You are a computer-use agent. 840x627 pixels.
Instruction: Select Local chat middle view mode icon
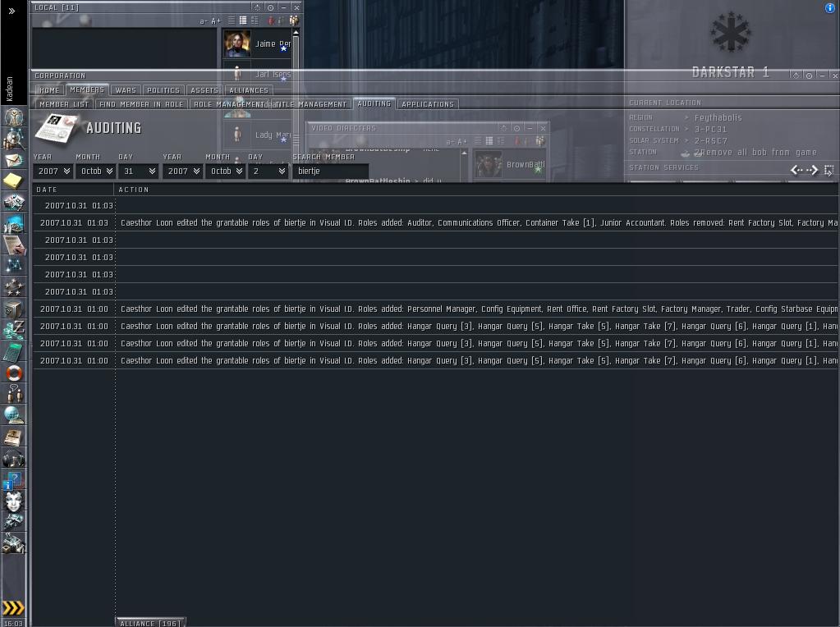click(x=243, y=21)
